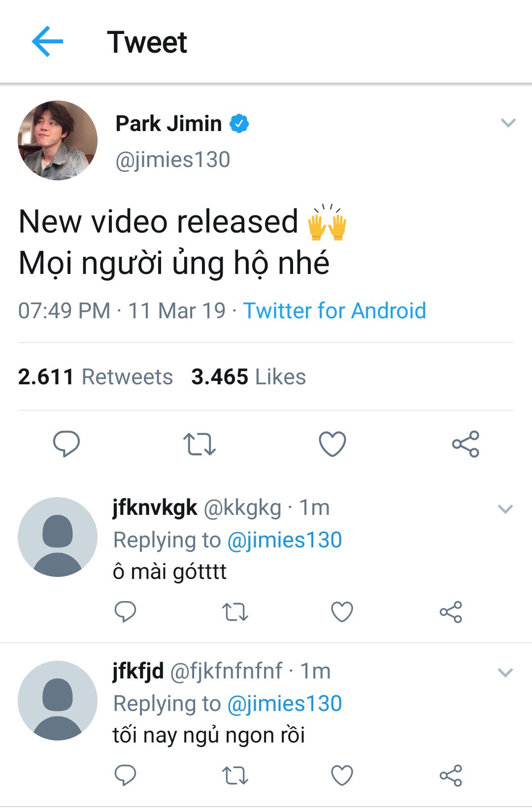Open the 'Twitter for Android' link
Image resolution: width=532 pixels, height=810 pixels.
click(x=334, y=311)
